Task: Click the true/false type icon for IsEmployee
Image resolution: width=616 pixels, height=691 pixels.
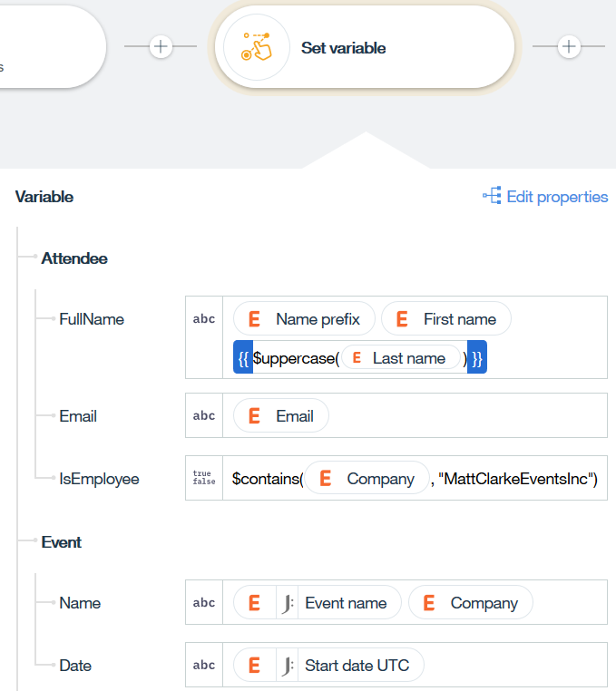Action: click(x=204, y=478)
